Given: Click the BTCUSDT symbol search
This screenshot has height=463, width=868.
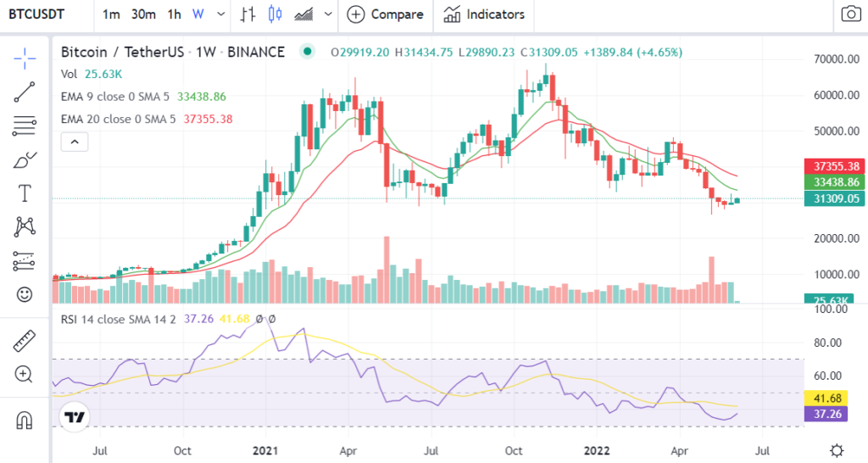Looking at the screenshot, I should pyautogui.click(x=36, y=14).
